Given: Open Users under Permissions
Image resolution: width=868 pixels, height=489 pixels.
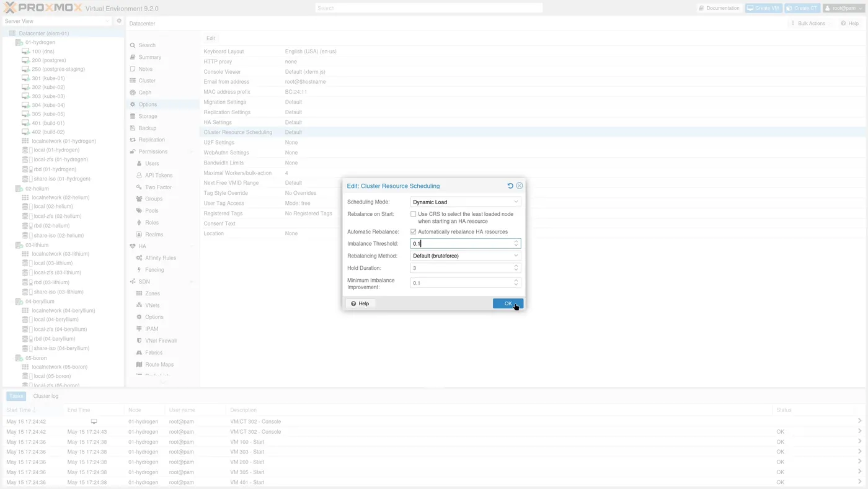Looking at the screenshot, I should coord(152,163).
